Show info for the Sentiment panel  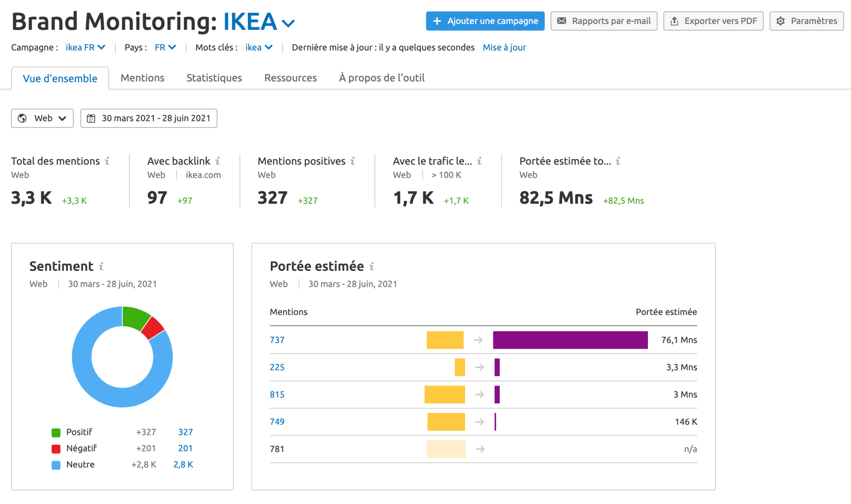point(101,266)
